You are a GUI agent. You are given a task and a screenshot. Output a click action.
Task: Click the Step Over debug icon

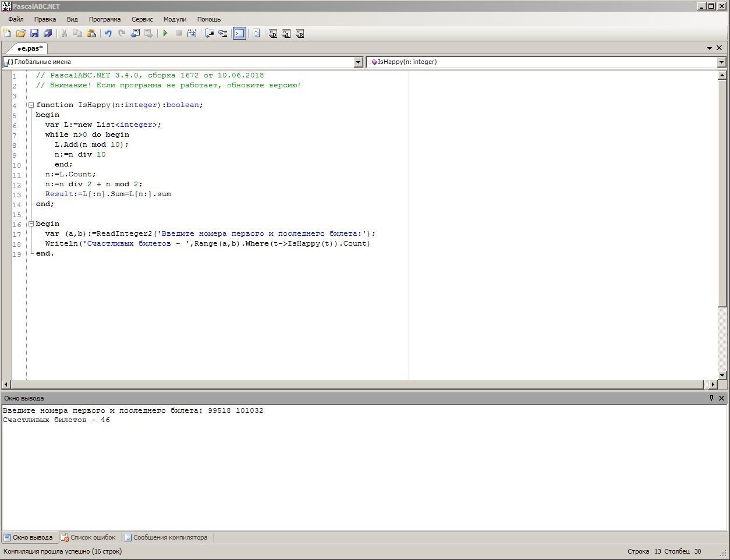[x=209, y=34]
